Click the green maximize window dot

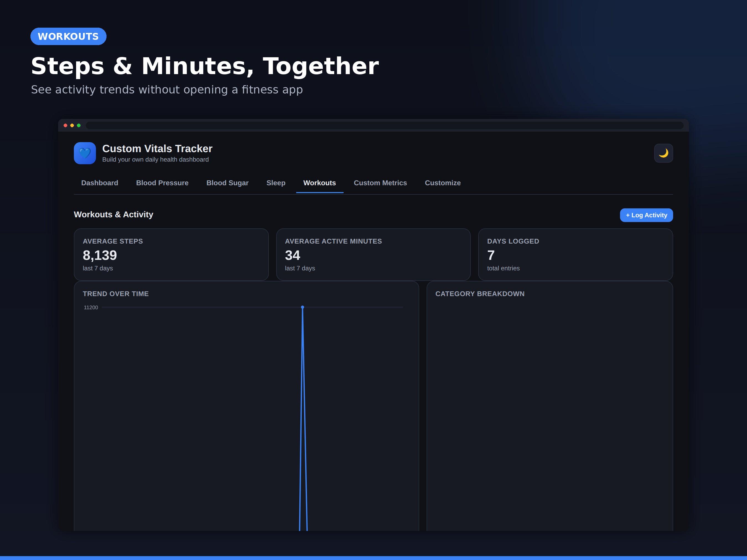coord(79,126)
